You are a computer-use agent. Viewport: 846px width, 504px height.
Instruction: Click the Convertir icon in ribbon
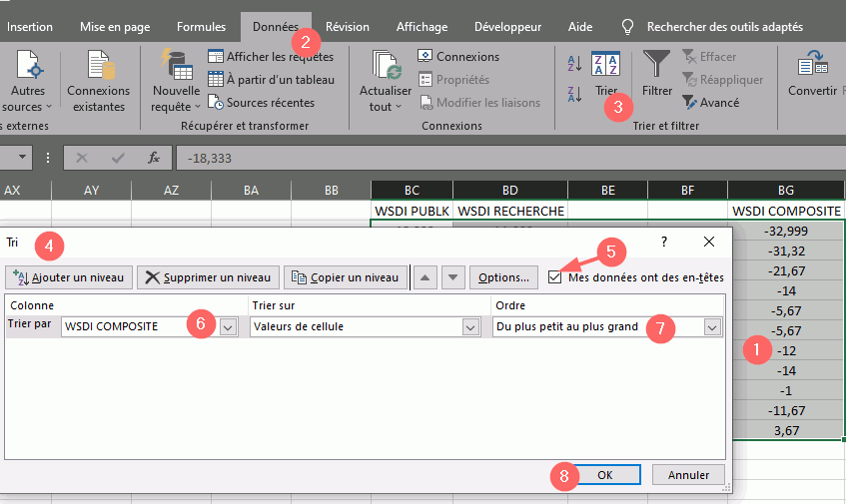[x=810, y=66]
